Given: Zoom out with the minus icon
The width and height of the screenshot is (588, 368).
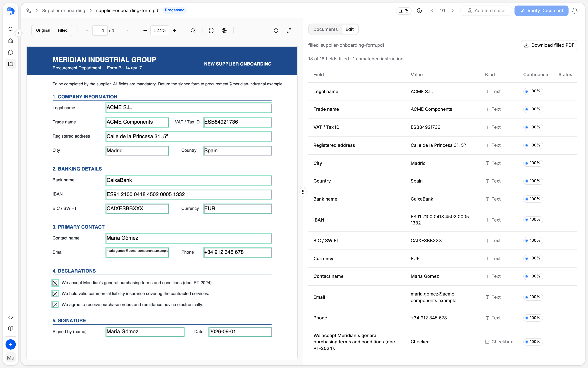Looking at the screenshot, I should pyautogui.click(x=145, y=30).
